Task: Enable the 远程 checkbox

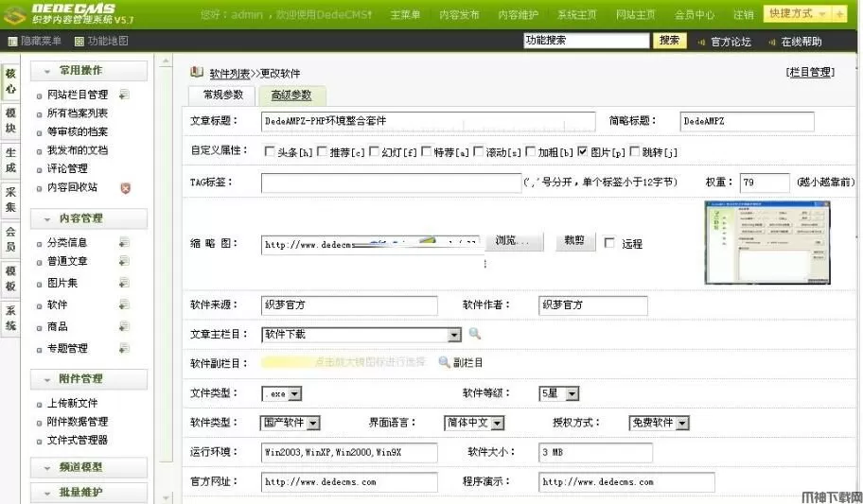Action: pos(609,243)
